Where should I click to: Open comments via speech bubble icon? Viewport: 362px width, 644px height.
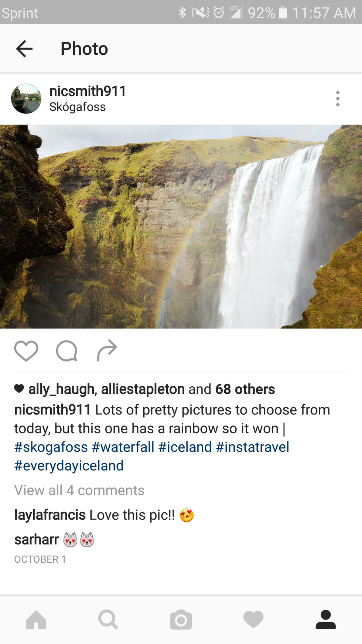(67, 350)
